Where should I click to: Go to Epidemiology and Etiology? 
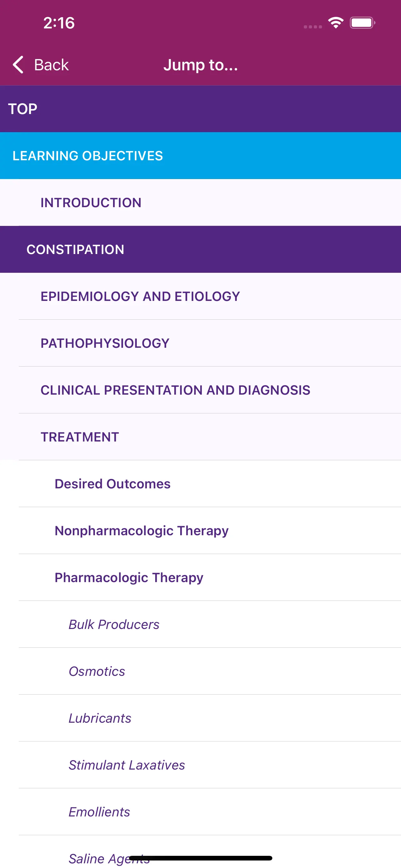pos(140,296)
